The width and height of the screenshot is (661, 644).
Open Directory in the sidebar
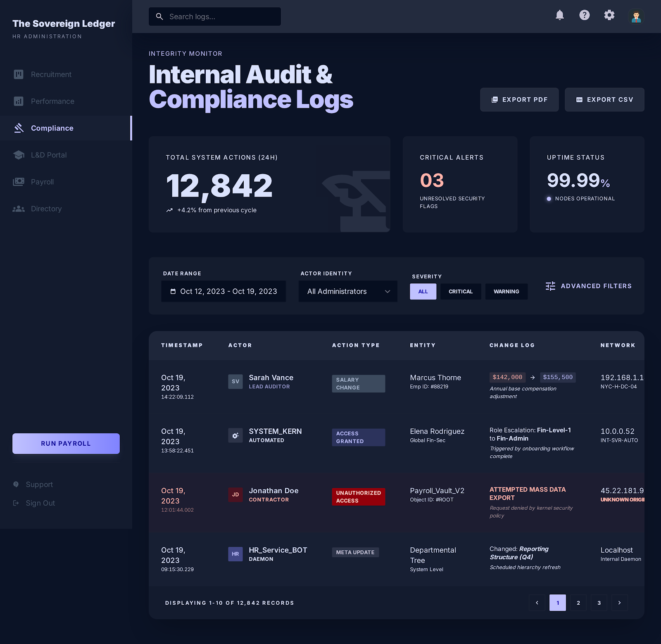coord(66,209)
